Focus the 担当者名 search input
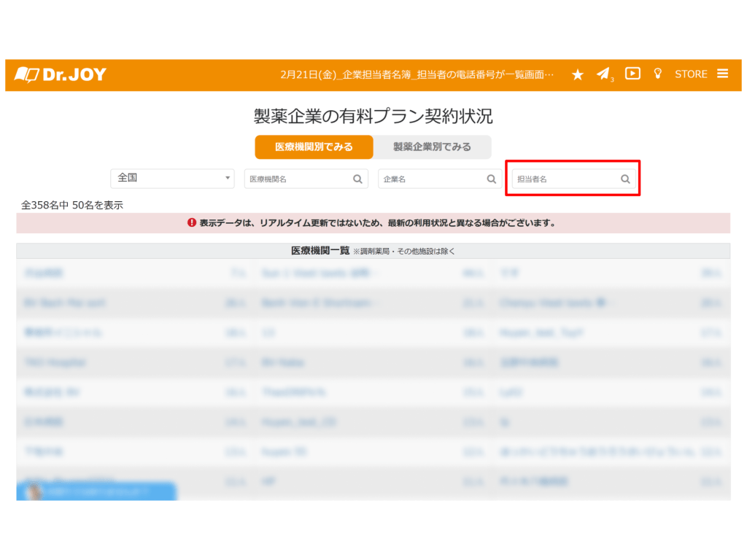Viewport: 747px width, 560px height. coord(565,179)
